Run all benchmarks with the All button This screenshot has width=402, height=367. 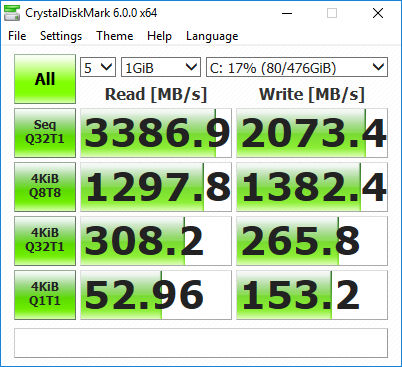tap(45, 79)
